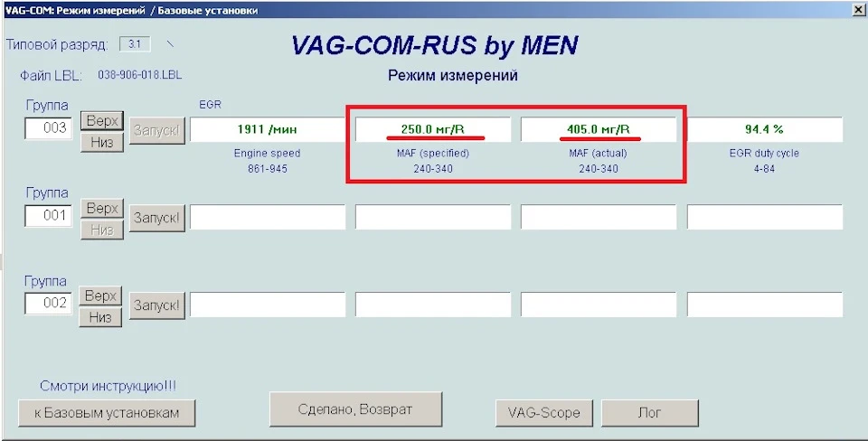Image resolution: width=868 pixels, height=441 pixels.
Task: Click Верх next to group 003
Action: pos(102,120)
